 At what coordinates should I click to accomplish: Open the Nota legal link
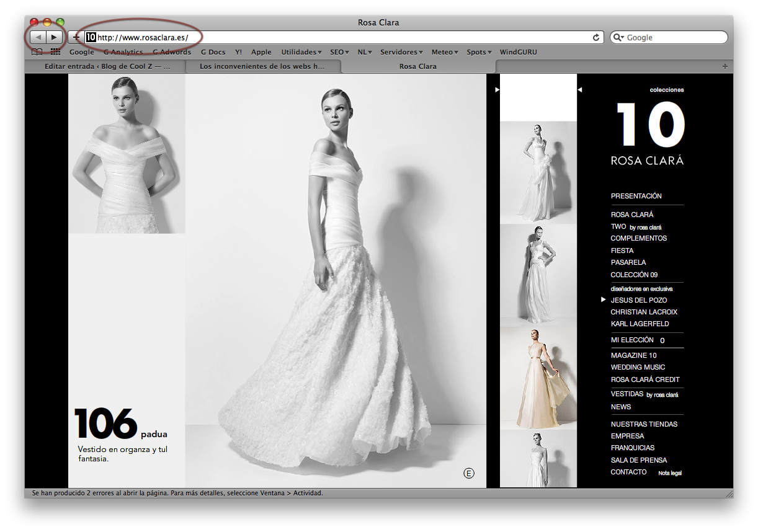click(670, 473)
